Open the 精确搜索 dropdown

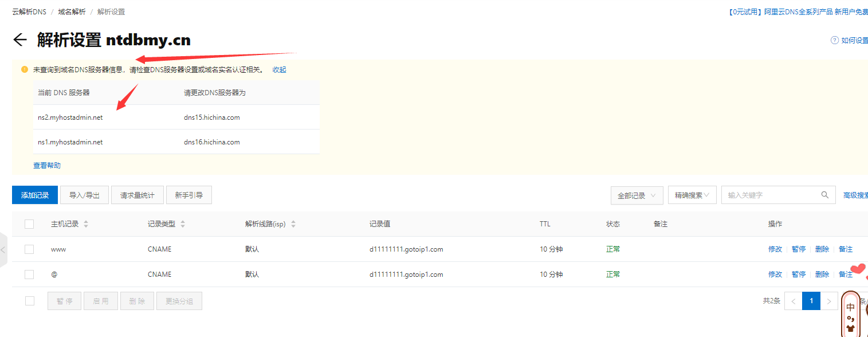pyautogui.click(x=692, y=195)
